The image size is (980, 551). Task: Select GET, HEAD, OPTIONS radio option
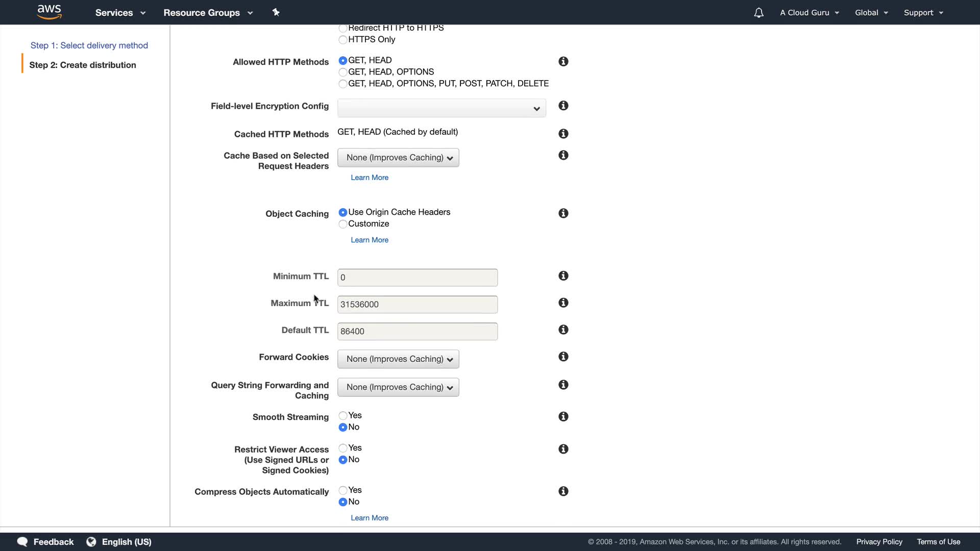pos(343,72)
